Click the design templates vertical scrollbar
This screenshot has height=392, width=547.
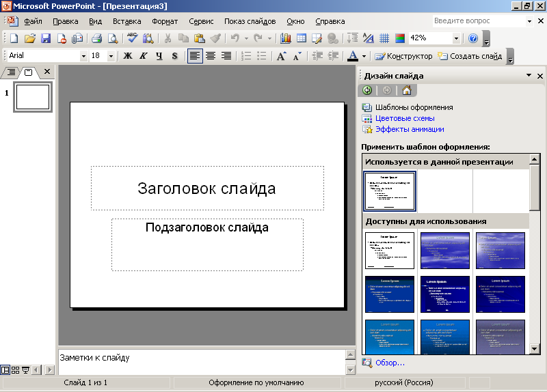535,254
